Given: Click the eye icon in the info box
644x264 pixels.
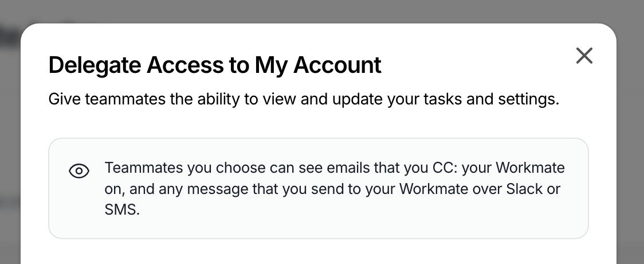Looking at the screenshot, I should 79,170.
